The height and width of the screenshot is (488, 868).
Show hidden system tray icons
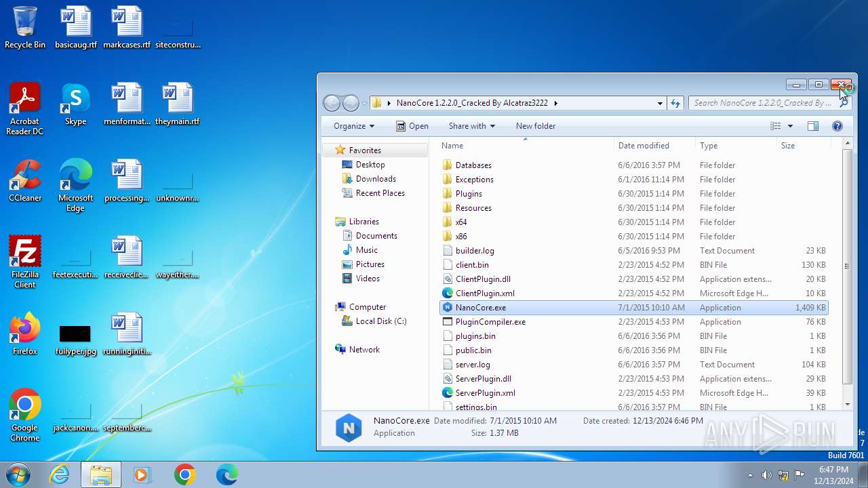click(750, 475)
